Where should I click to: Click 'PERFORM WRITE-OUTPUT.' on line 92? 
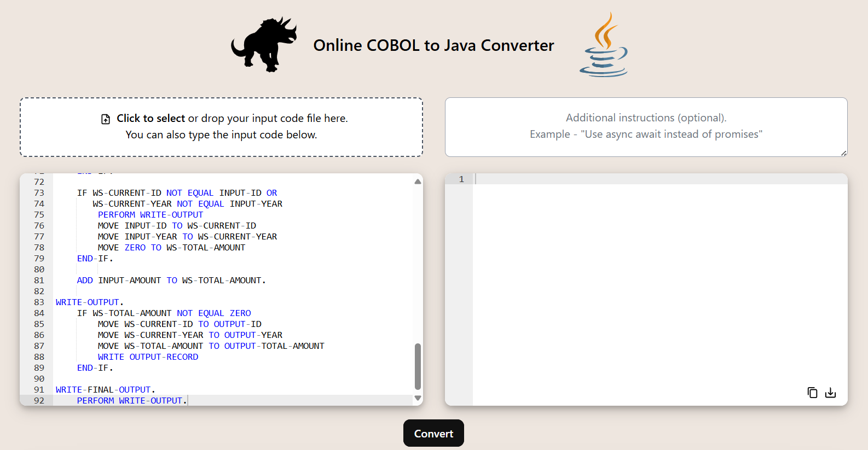coord(132,401)
